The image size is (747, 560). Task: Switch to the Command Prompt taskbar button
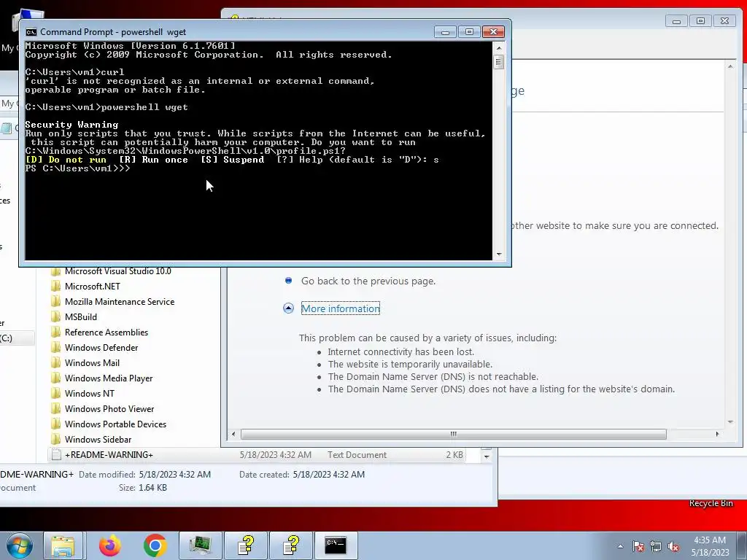(x=336, y=545)
